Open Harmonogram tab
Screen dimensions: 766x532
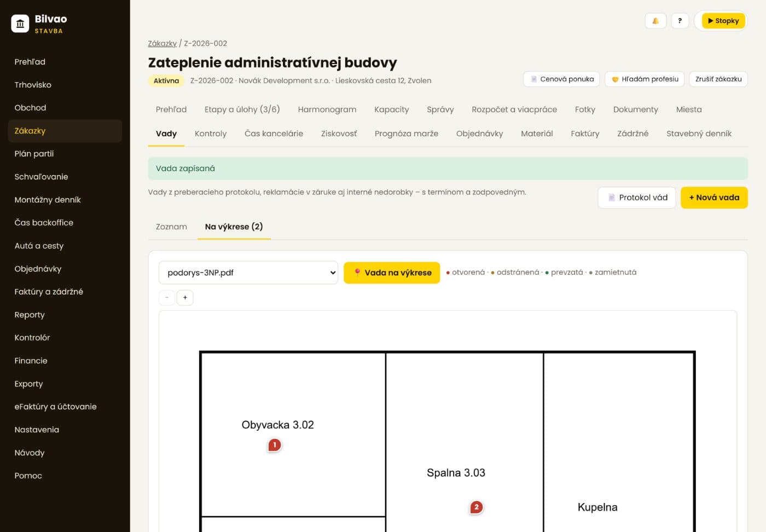327,109
